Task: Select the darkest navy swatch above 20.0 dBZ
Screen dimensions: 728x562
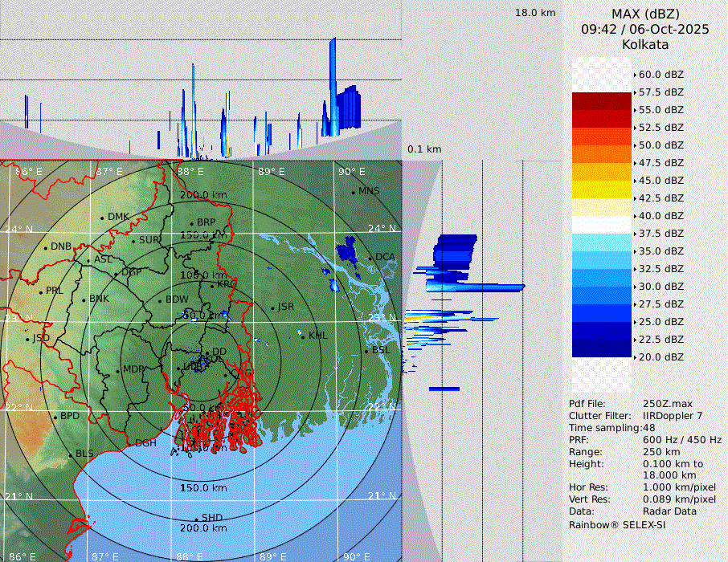Action: pos(602,348)
